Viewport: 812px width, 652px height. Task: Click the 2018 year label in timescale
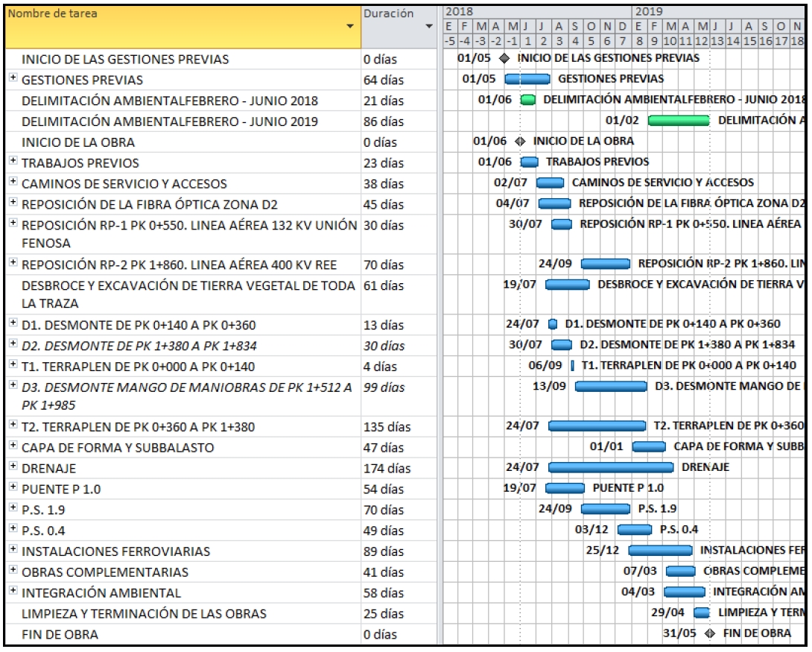coord(459,11)
